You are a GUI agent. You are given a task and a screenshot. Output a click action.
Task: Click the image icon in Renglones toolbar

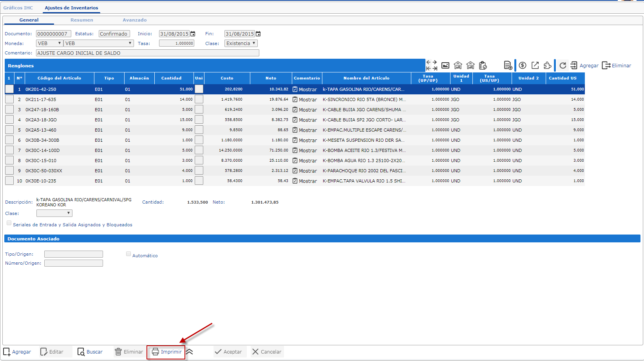tap(445, 65)
